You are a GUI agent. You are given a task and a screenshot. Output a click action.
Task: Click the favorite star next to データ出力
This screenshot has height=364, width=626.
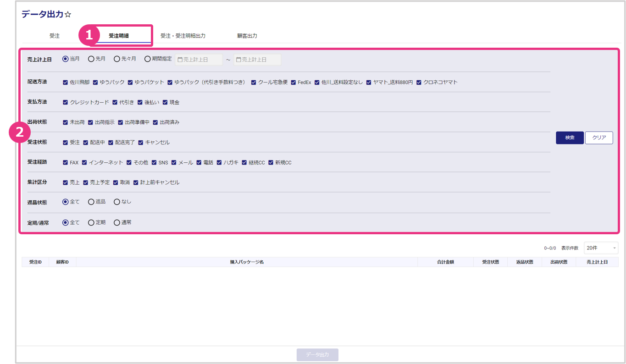coord(68,15)
